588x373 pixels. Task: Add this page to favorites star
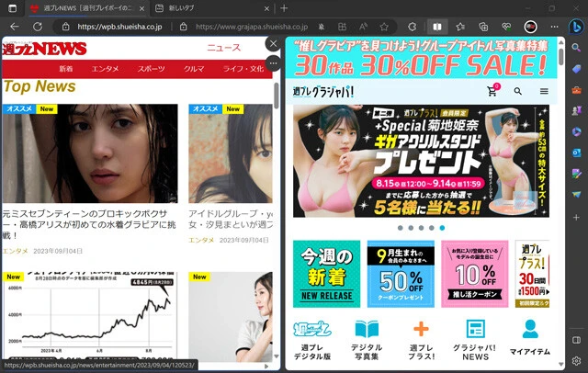point(384,27)
